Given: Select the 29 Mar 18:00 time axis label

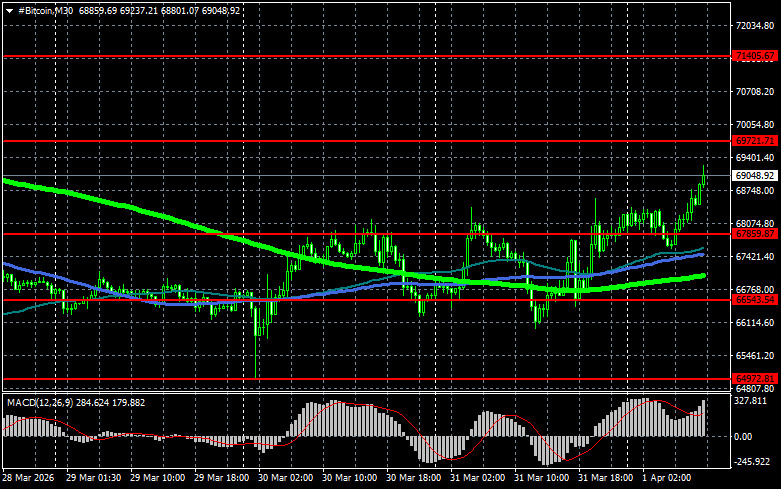Looking at the screenshot, I should [222, 478].
